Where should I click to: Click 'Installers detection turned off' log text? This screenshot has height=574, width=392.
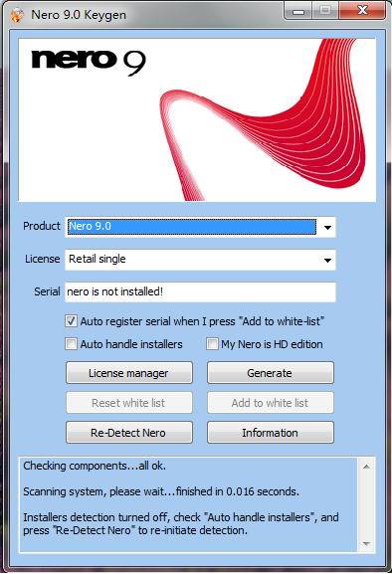181,524
